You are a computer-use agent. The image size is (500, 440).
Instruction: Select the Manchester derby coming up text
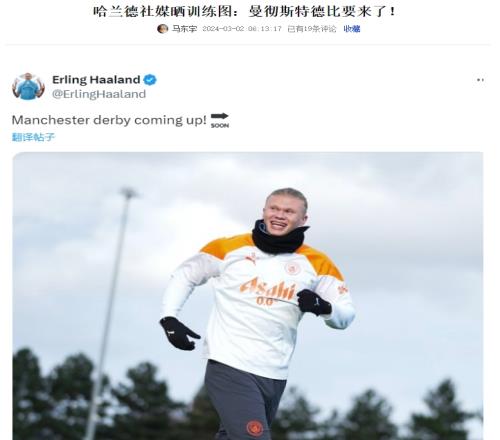click(109, 120)
